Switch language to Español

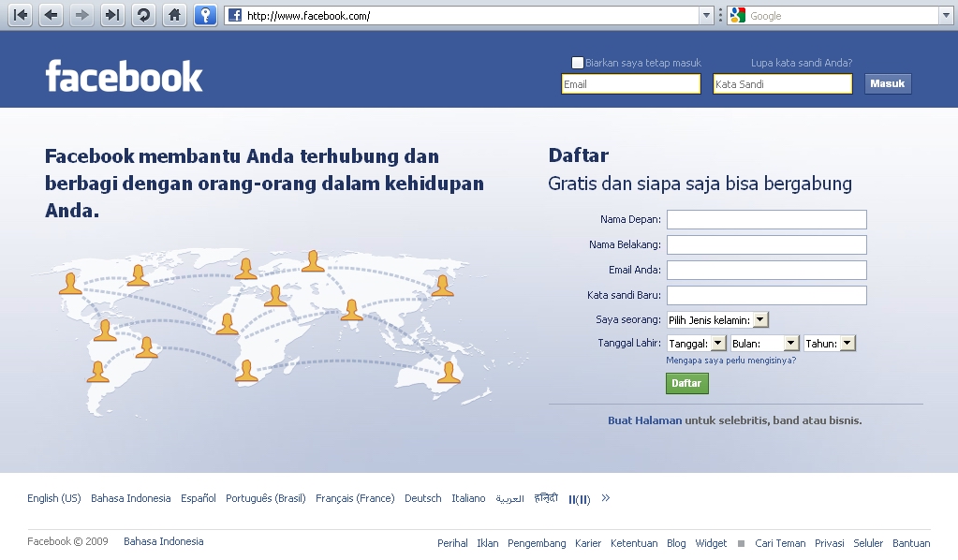coord(198,498)
